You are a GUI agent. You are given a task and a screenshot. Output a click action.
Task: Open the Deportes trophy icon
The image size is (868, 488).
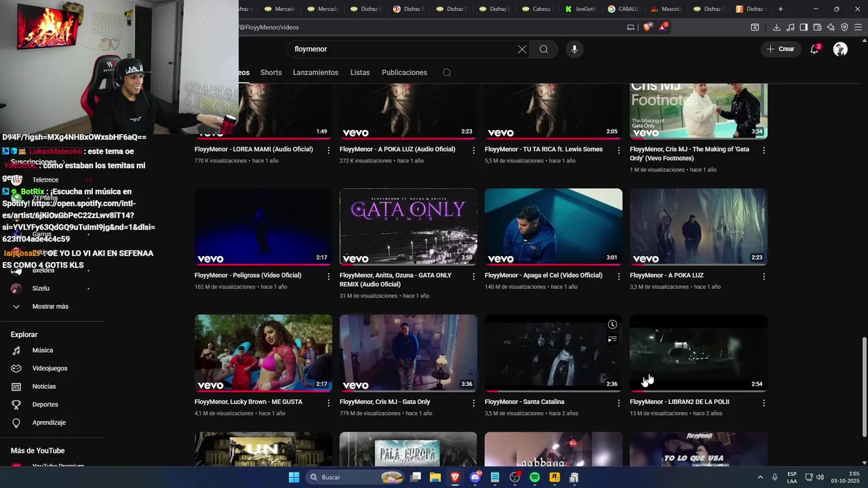click(x=16, y=405)
